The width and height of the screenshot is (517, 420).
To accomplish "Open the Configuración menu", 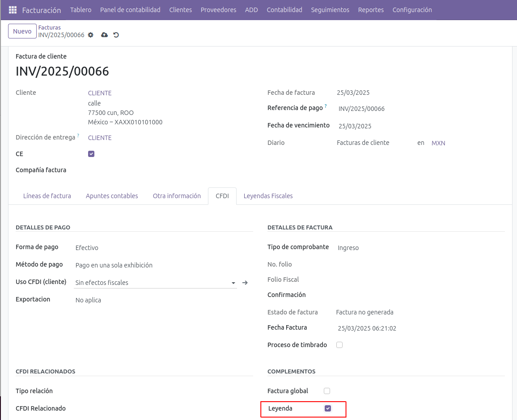I will click(x=412, y=10).
